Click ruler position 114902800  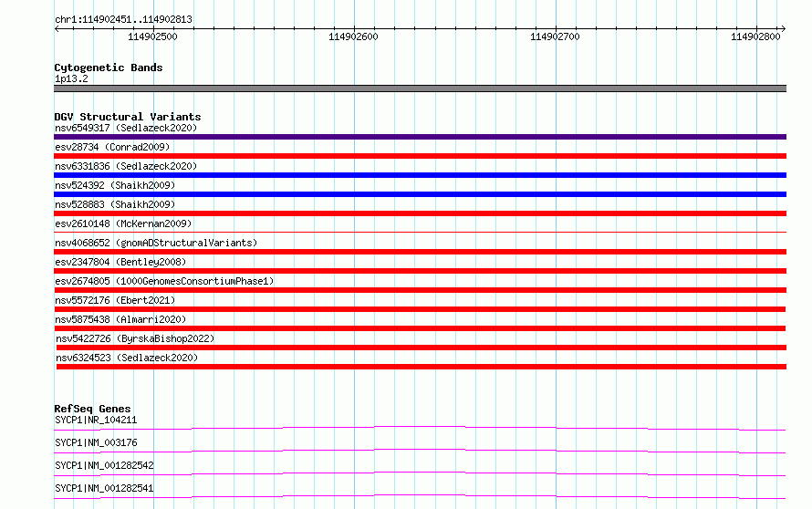[x=755, y=36]
